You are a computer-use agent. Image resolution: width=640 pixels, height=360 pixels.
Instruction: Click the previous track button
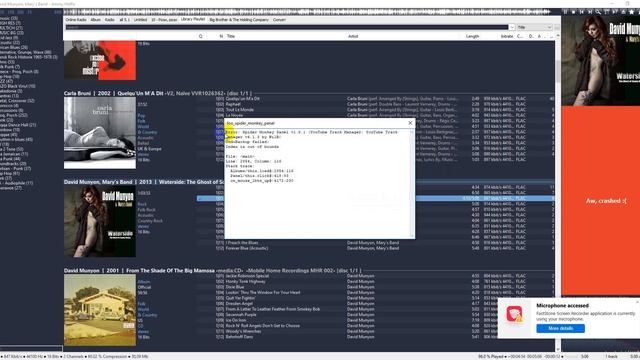click(x=582, y=12)
